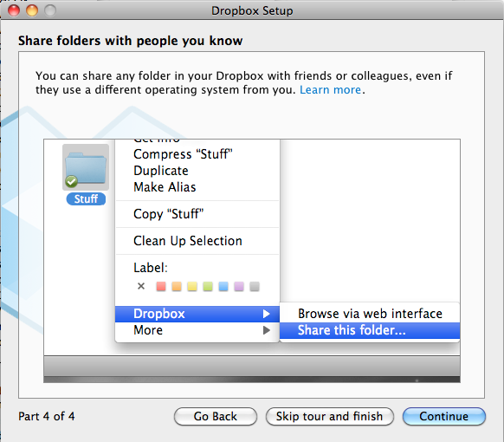Remove label with the X icon
This screenshot has height=442, width=504.
click(141, 286)
